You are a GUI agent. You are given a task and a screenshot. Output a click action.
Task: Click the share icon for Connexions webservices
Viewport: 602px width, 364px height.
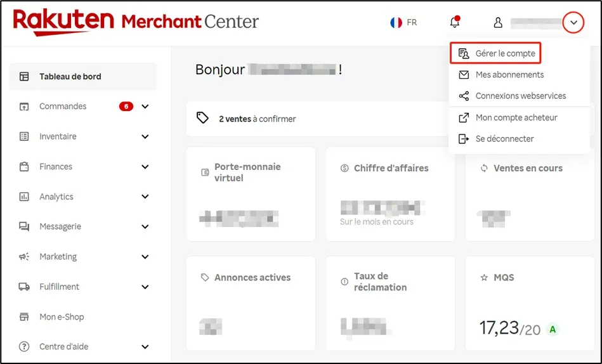464,96
